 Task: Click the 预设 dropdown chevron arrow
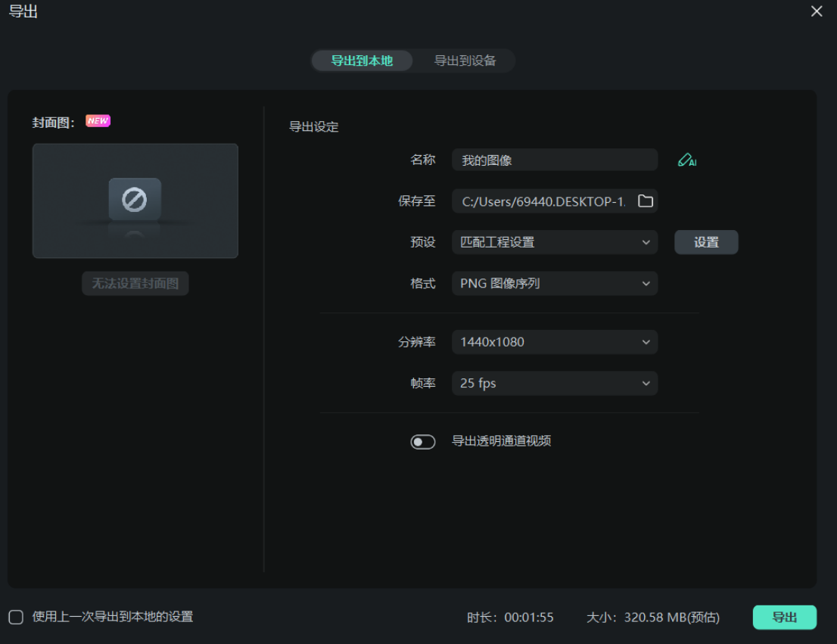[x=647, y=242]
